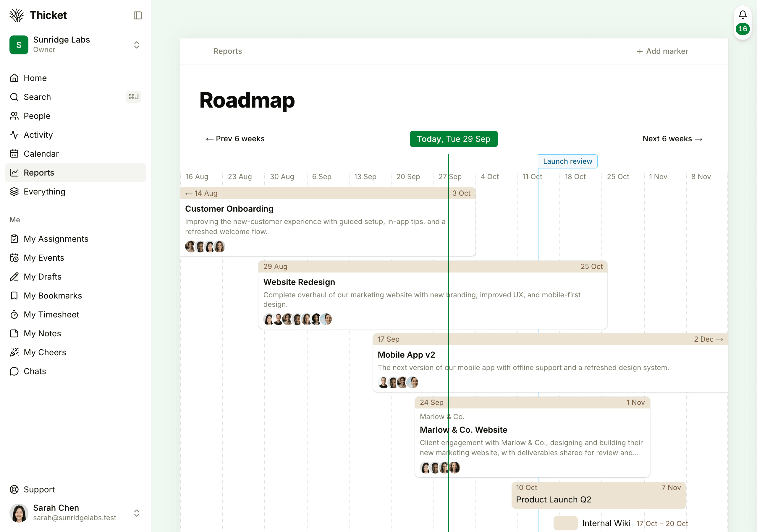Open My Notes
Image resolution: width=757 pixels, height=532 pixels.
[75, 334]
